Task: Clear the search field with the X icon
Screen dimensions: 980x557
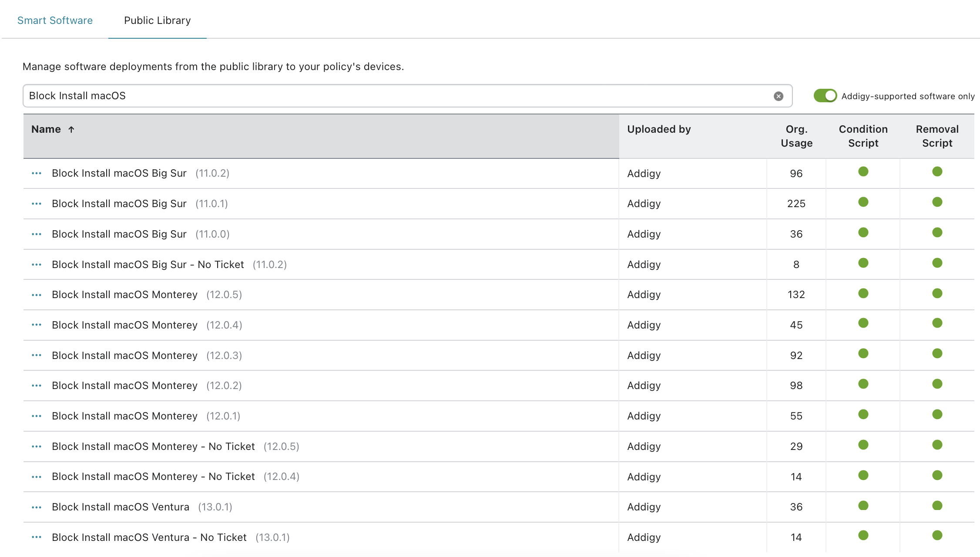Action: (x=779, y=96)
